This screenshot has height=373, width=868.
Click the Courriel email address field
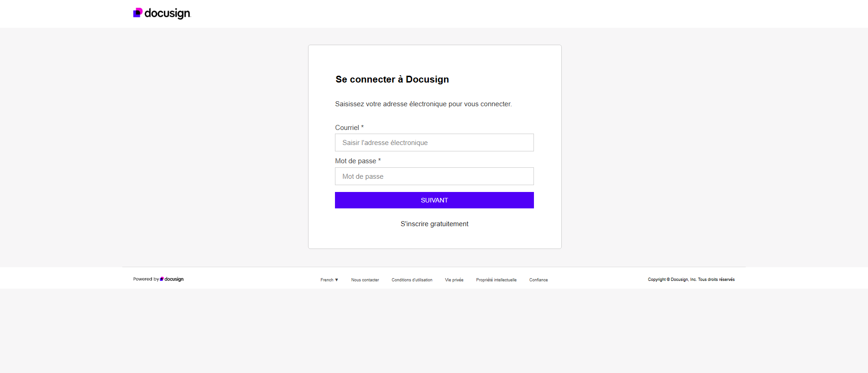434,143
